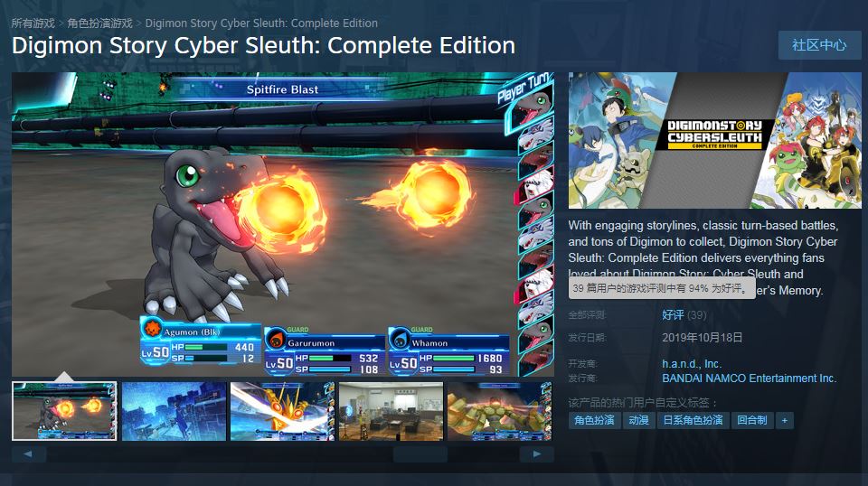Click the 所有游戏 breadcrumb link
Image resolution: width=868 pixels, height=486 pixels.
pyautogui.click(x=33, y=23)
